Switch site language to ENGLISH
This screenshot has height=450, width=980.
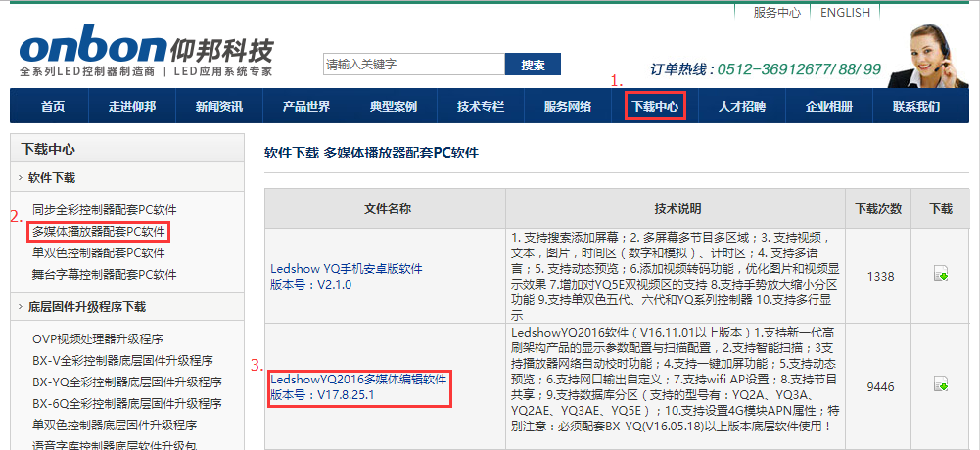pyautogui.click(x=845, y=13)
